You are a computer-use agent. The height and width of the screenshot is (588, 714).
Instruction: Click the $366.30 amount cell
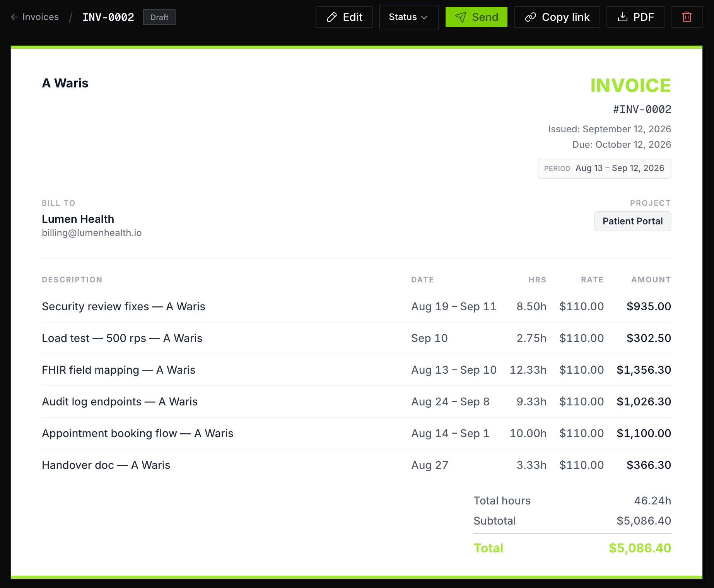tap(649, 465)
